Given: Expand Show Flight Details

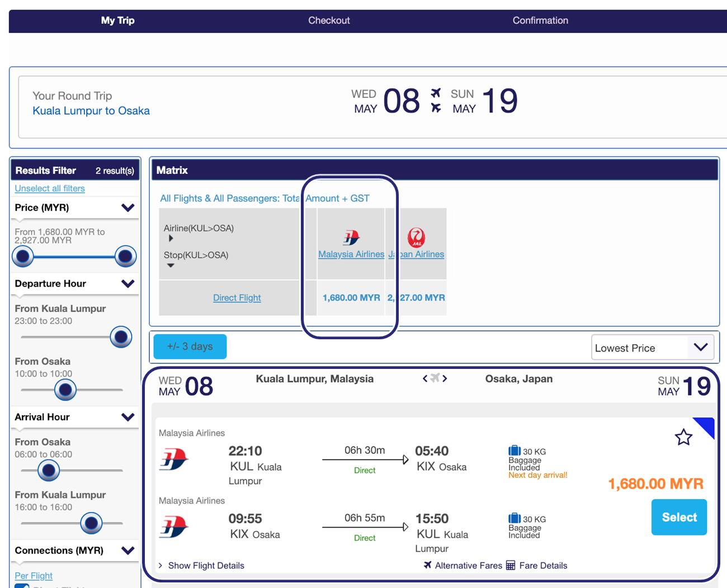Looking at the screenshot, I should click(201, 566).
